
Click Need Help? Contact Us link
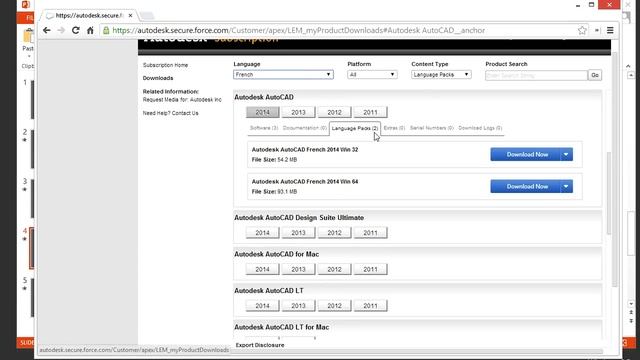(x=171, y=113)
